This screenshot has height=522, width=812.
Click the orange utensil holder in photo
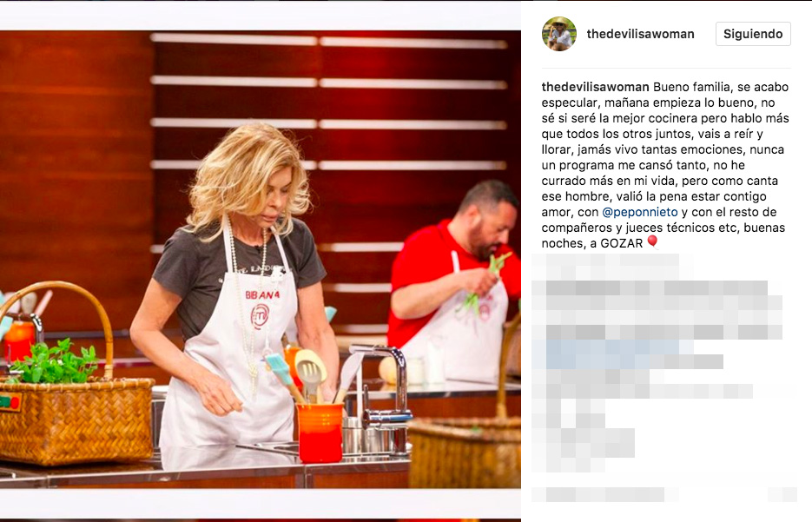(320, 433)
